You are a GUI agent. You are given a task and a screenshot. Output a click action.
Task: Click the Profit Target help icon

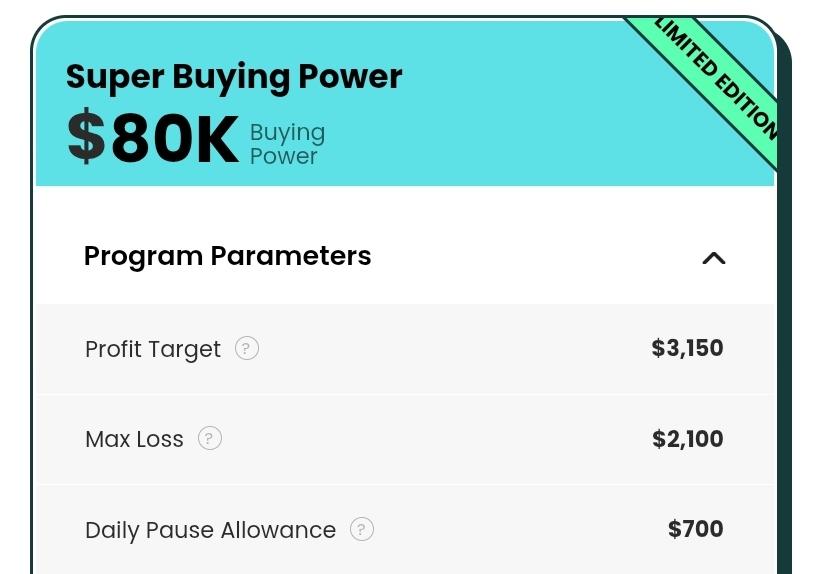[247, 348]
